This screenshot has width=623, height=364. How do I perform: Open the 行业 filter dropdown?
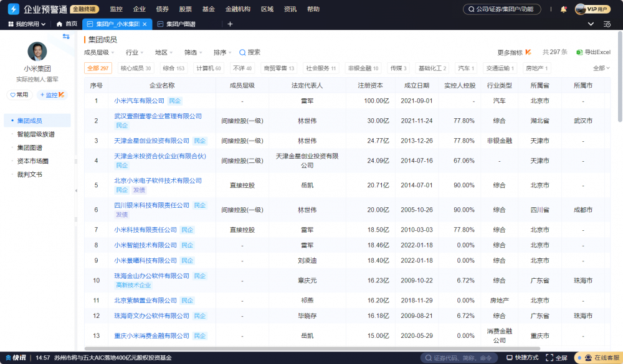tap(135, 52)
